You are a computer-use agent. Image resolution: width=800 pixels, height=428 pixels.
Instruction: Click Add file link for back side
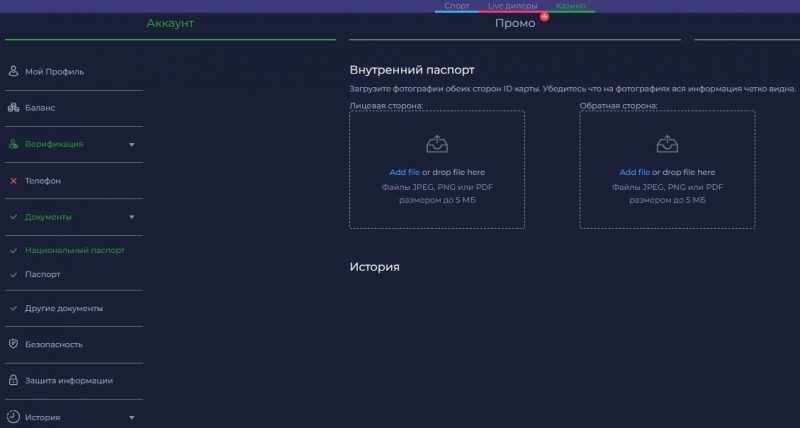634,172
